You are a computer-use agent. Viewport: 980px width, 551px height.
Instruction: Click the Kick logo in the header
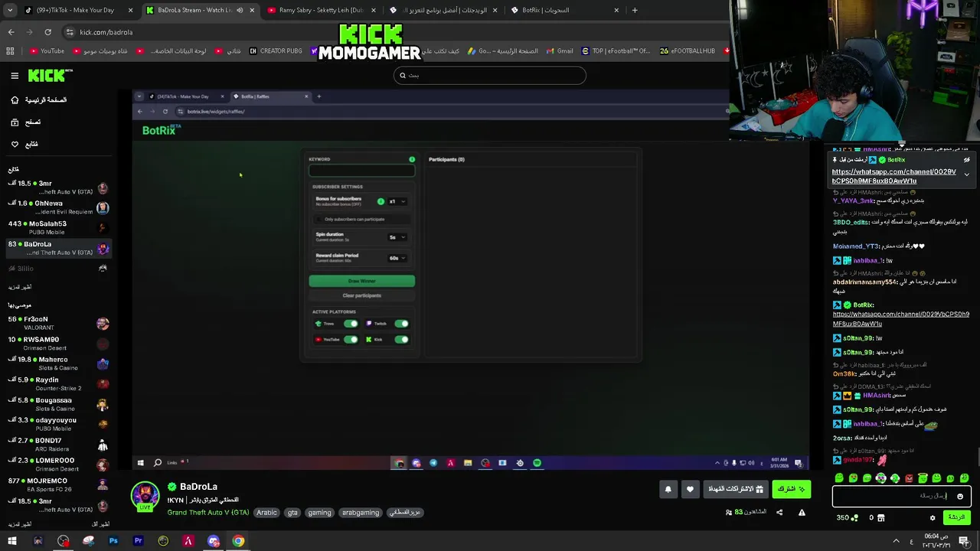pyautogui.click(x=50, y=75)
